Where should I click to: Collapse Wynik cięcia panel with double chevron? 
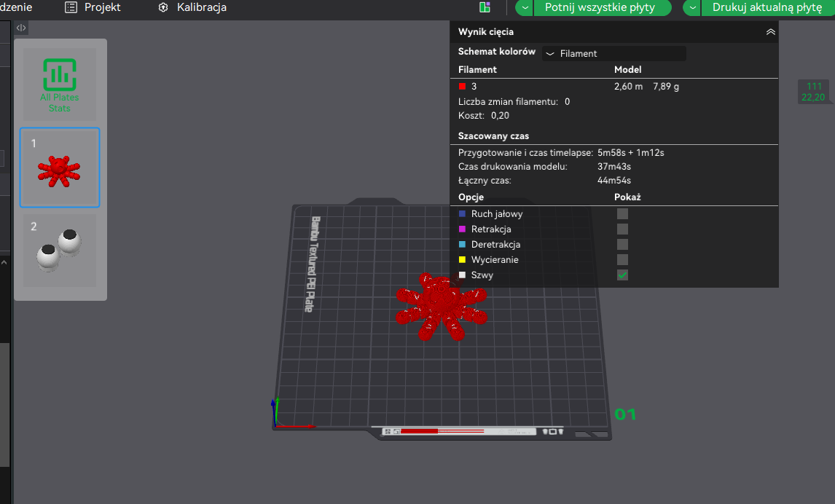(x=771, y=32)
